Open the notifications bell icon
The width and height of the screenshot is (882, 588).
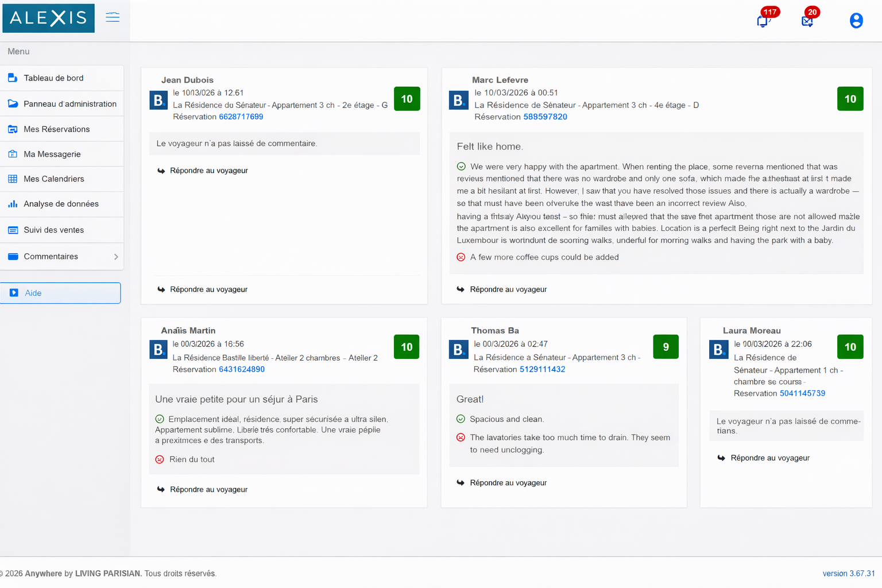(763, 21)
